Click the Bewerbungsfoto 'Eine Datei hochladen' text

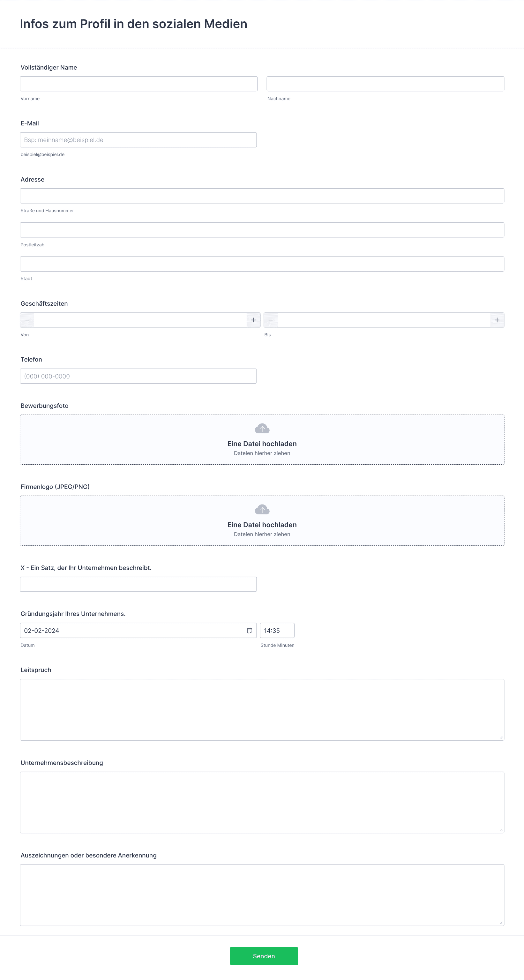point(262,444)
